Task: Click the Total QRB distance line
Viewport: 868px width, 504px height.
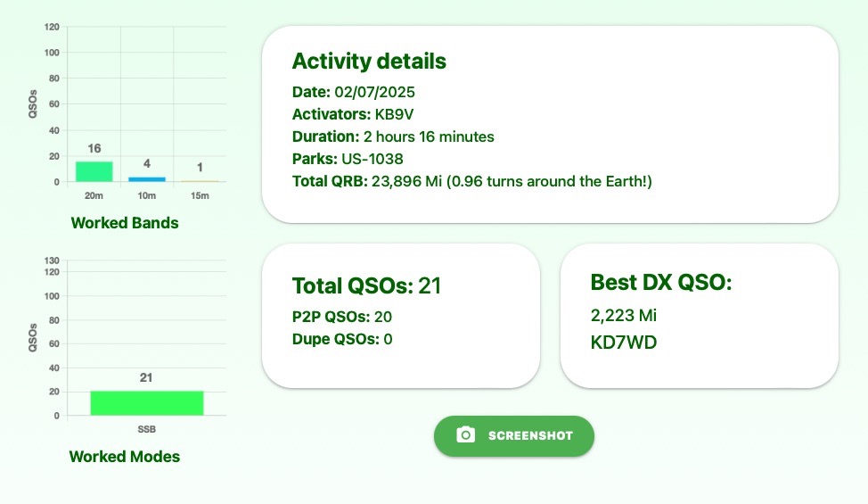Action: [x=472, y=181]
